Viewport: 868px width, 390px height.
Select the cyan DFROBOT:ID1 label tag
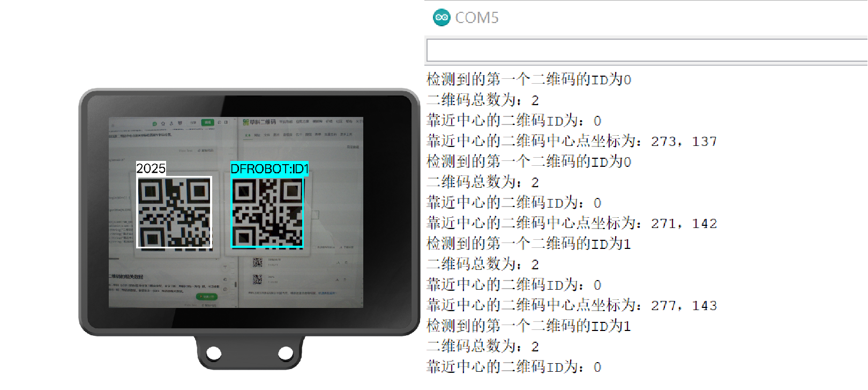click(x=269, y=169)
